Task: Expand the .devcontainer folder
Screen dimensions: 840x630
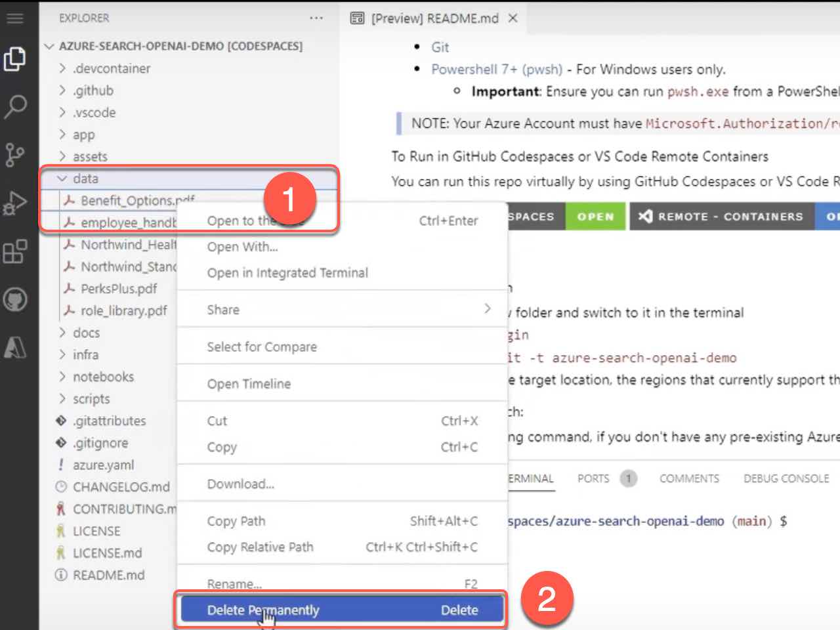Action: point(105,68)
